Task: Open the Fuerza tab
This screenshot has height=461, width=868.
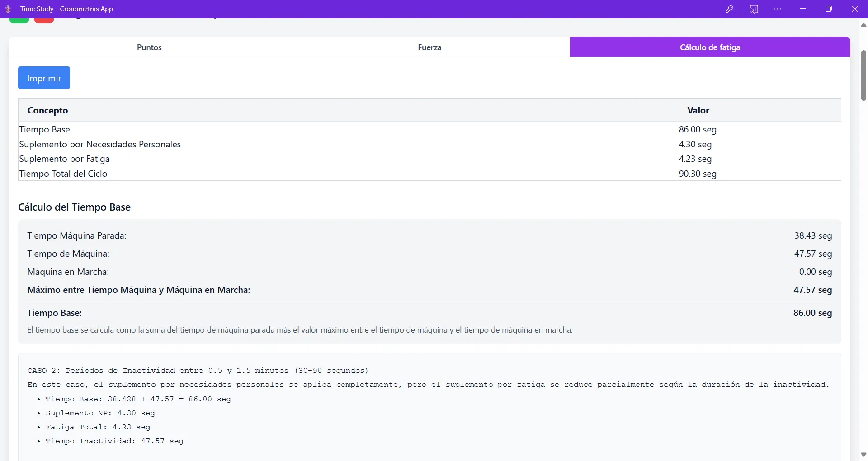Action: pyautogui.click(x=429, y=47)
